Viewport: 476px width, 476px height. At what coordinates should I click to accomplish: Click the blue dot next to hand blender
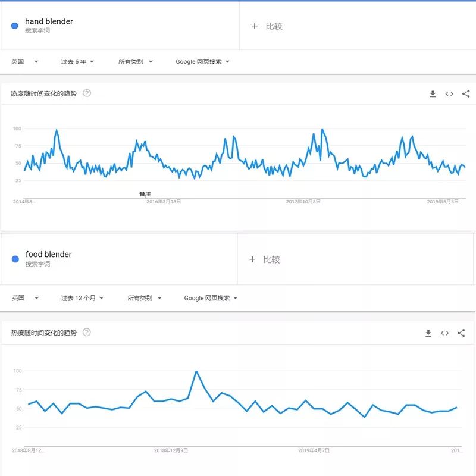tap(15, 26)
